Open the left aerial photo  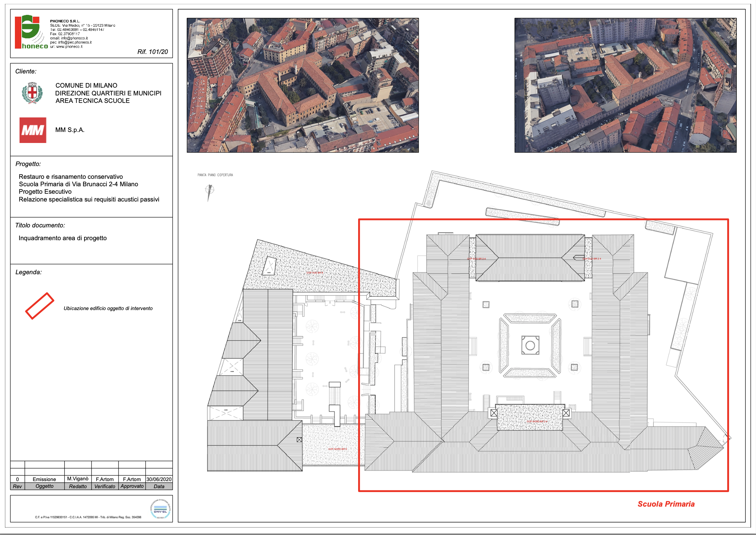click(303, 85)
